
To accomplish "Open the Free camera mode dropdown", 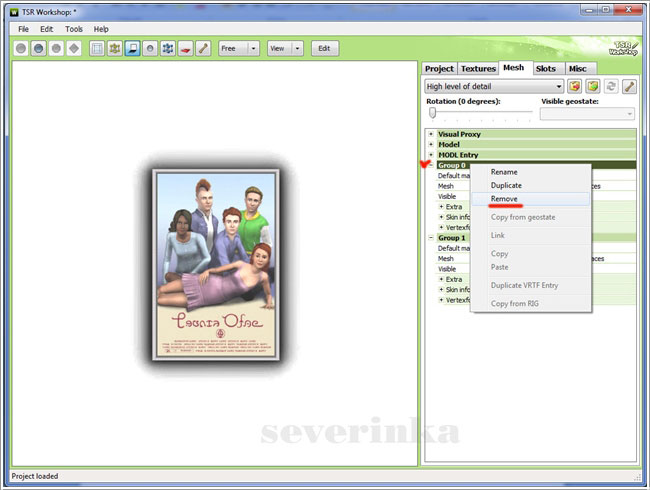I will click(x=253, y=48).
